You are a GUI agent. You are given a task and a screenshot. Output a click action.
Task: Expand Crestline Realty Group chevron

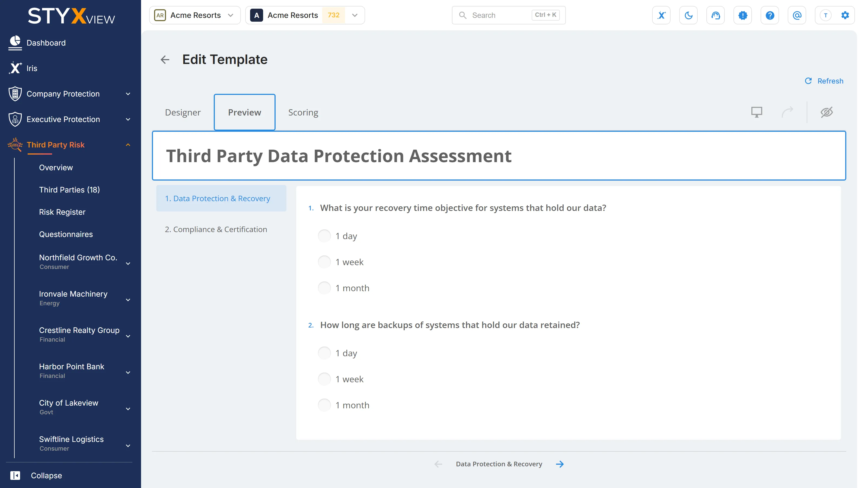pyautogui.click(x=128, y=336)
